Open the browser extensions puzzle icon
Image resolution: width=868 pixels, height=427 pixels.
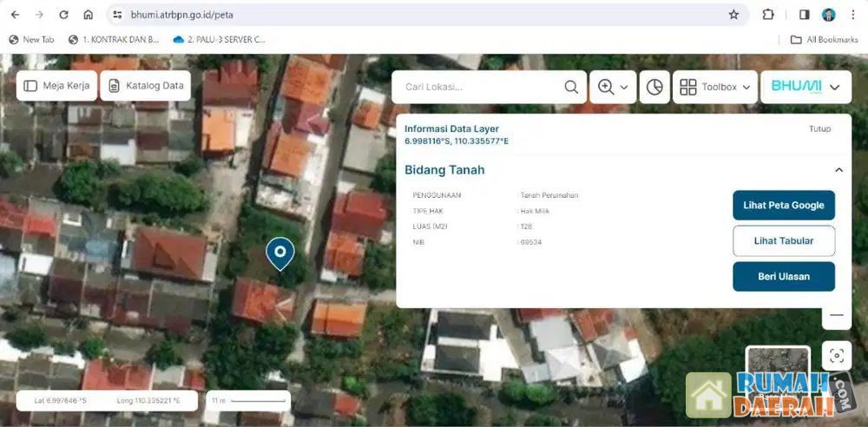[x=768, y=15]
